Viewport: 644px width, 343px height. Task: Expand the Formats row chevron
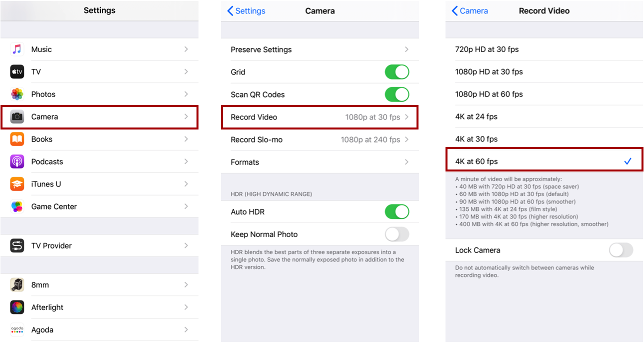406,162
